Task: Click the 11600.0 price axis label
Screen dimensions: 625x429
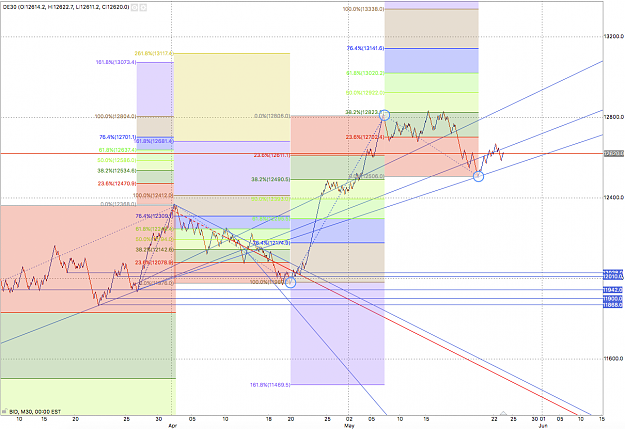Action: [x=613, y=358]
